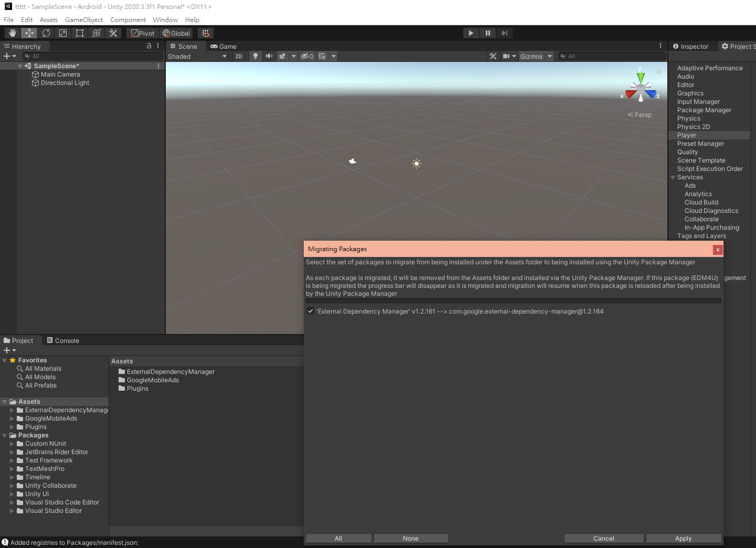The image size is (756, 548).
Task: Step one frame forward
Action: point(505,33)
